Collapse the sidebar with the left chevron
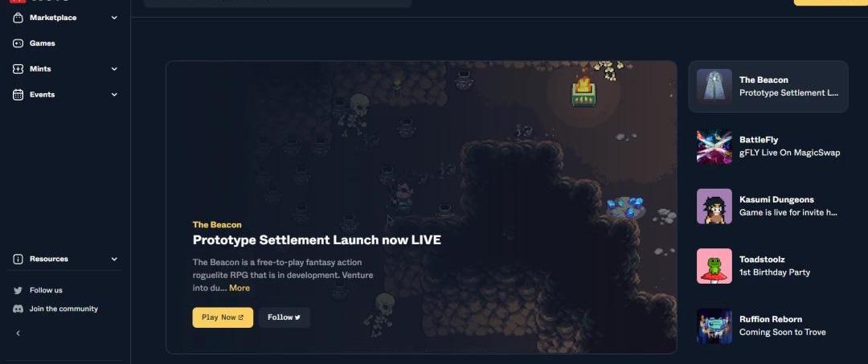The image size is (868, 364). click(18, 333)
